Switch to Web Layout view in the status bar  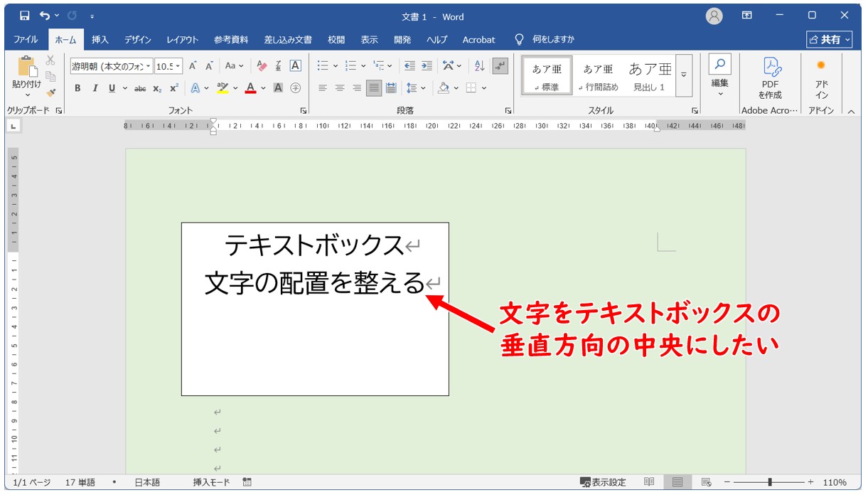[x=706, y=482]
